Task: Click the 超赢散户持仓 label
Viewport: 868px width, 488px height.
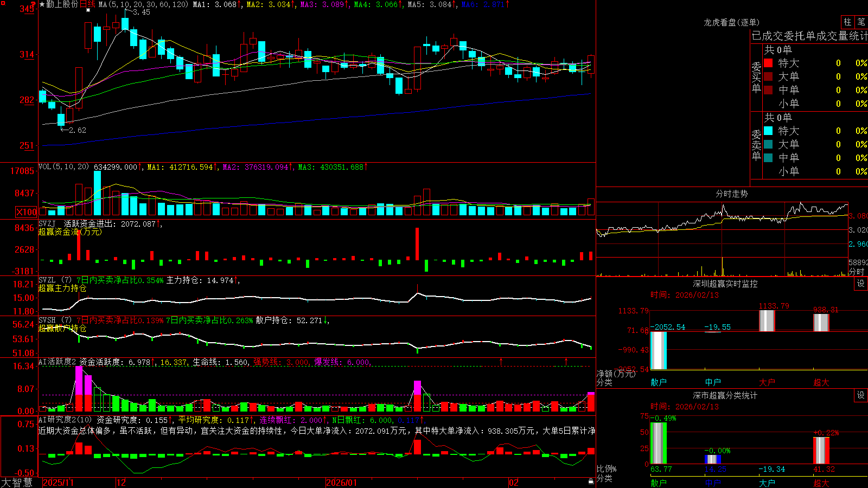Action: click(x=62, y=329)
